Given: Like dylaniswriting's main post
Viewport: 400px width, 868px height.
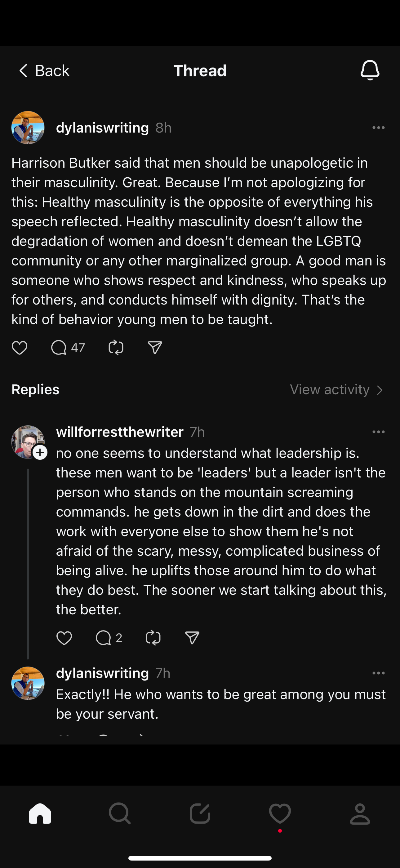Looking at the screenshot, I should point(20,347).
